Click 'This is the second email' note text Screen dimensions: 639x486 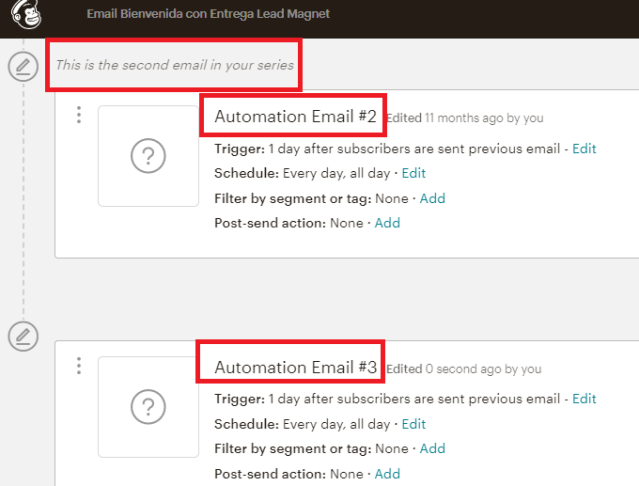[174, 66]
